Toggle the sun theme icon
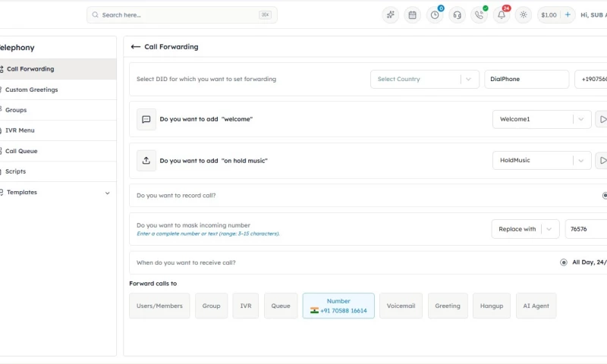This screenshot has height=364, width=607. click(524, 15)
